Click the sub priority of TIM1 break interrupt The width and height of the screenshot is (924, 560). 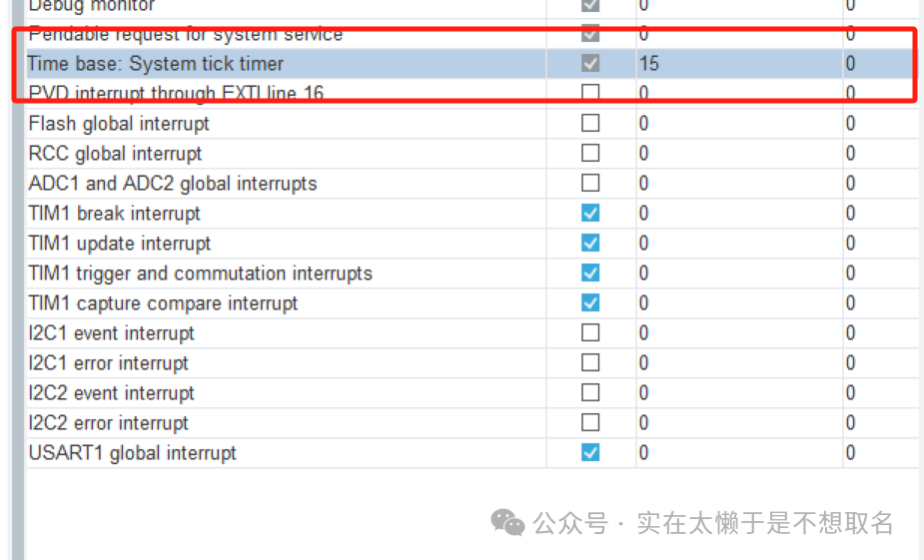click(x=850, y=214)
